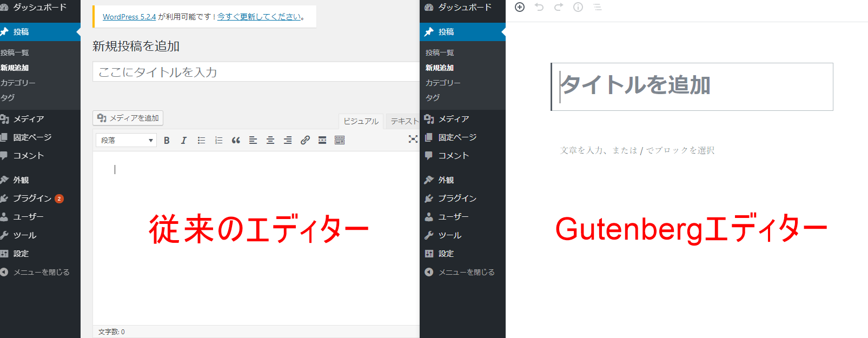Open the 段落 paragraph format dropdown
The width and height of the screenshot is (868, 338).
127,141
